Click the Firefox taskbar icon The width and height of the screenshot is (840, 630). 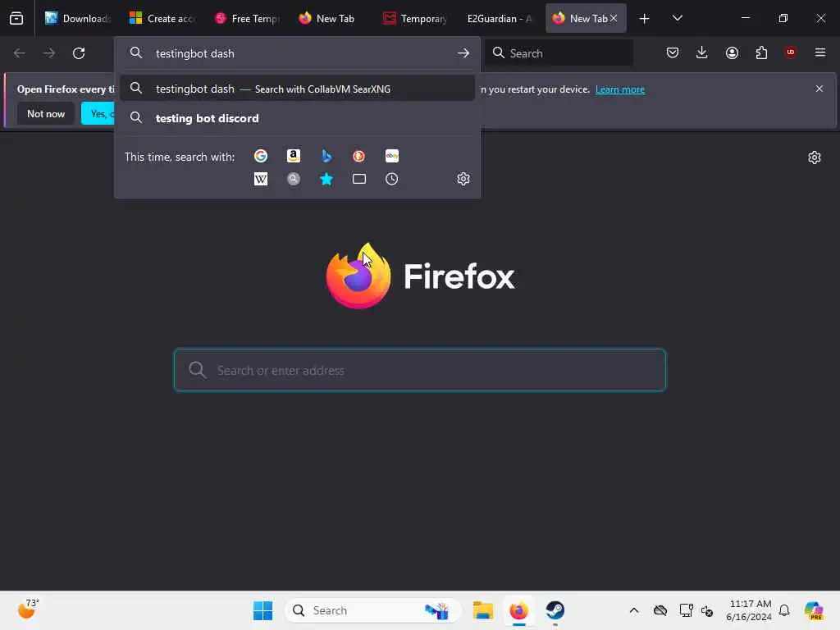[518, 610]
